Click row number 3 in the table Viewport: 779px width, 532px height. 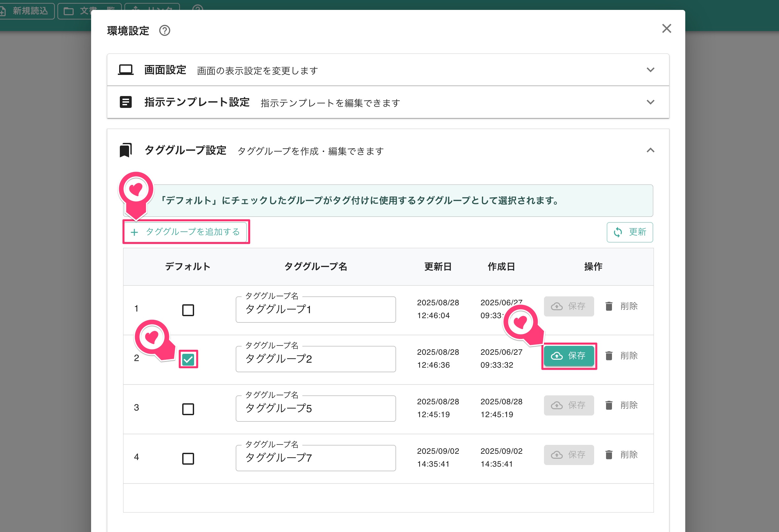pos(136,408)
